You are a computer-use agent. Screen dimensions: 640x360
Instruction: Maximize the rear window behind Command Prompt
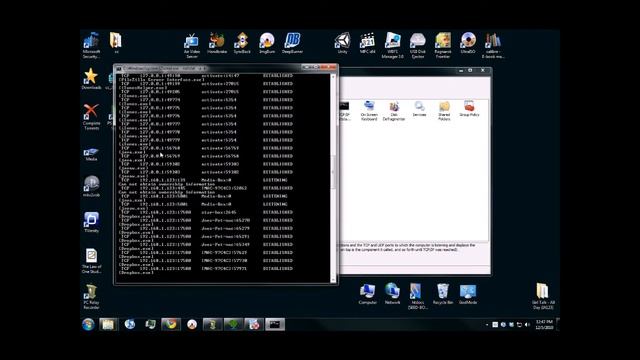point(470,70)
